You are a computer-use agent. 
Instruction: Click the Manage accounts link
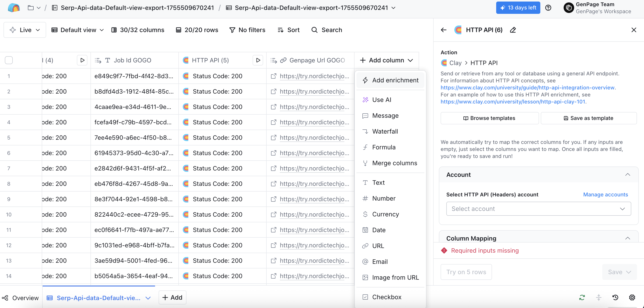[x=605, y=194]
